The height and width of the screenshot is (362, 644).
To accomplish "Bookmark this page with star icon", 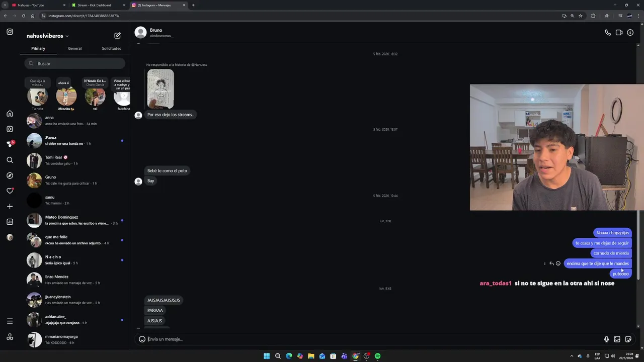I will 580,16.
